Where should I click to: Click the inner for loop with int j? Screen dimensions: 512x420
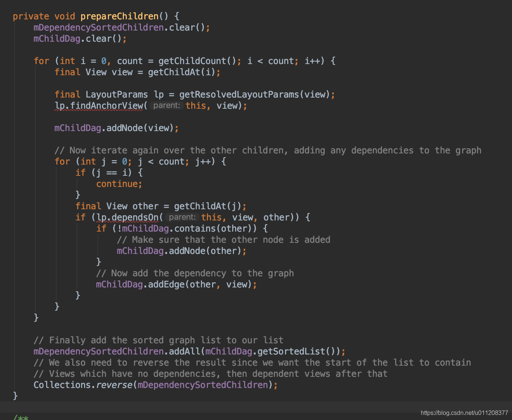pos(140,162)
